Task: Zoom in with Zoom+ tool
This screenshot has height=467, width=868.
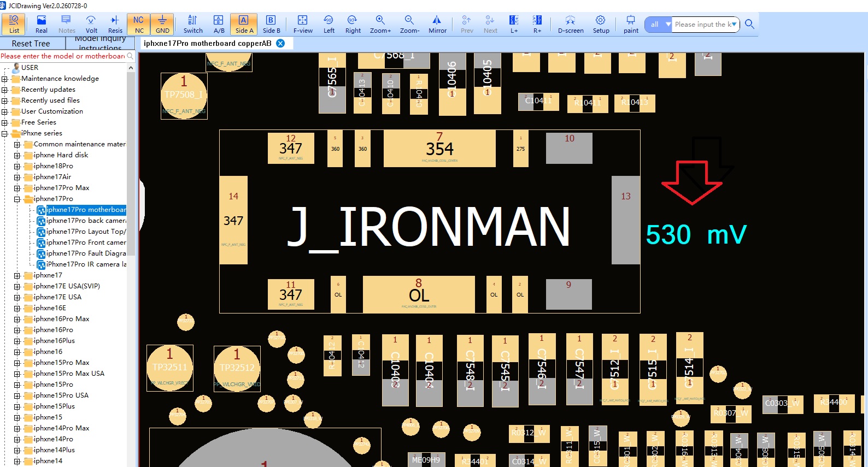Action: tap(380, 24)
